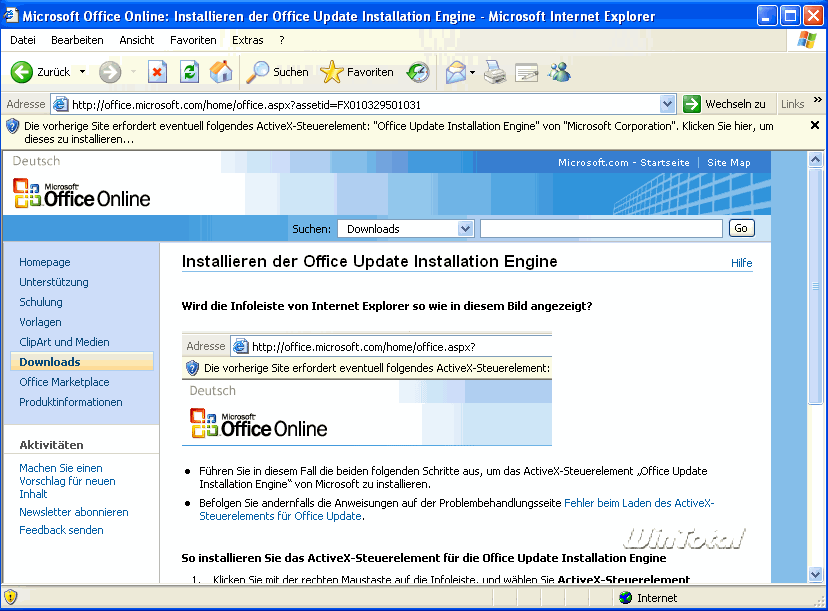Open ClipArt und Medien link
Screen dimensions: 828x611
64,342
